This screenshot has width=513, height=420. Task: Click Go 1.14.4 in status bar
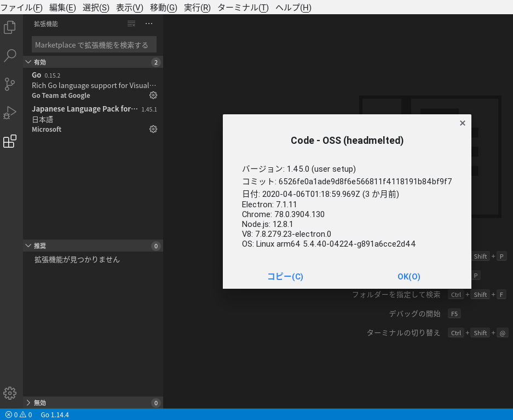pos(55,415)
